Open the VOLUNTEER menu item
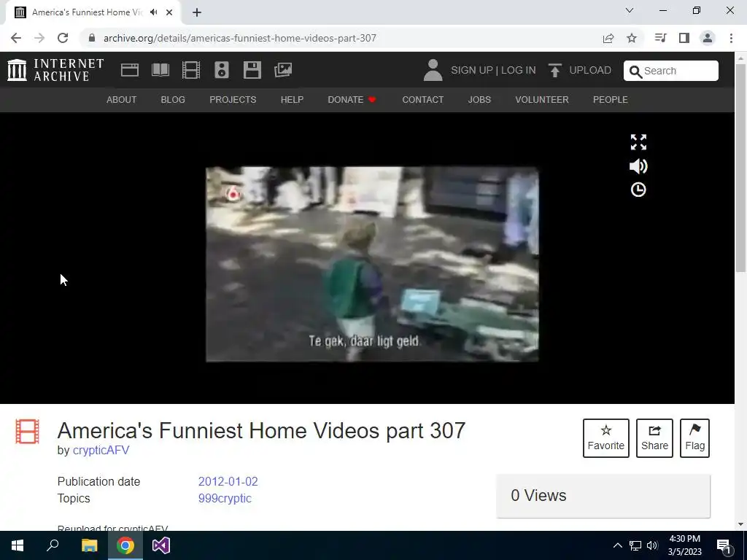 pos(542,99)
